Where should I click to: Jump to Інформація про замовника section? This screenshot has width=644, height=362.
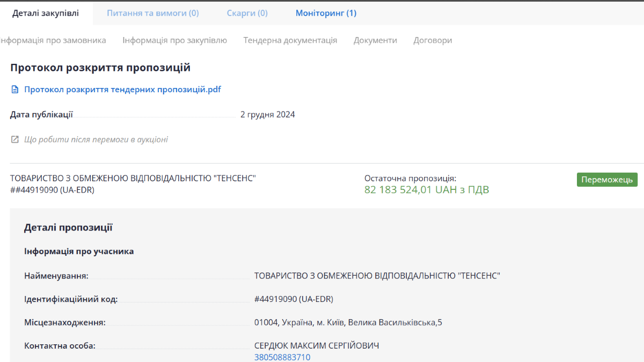point(53,40)
